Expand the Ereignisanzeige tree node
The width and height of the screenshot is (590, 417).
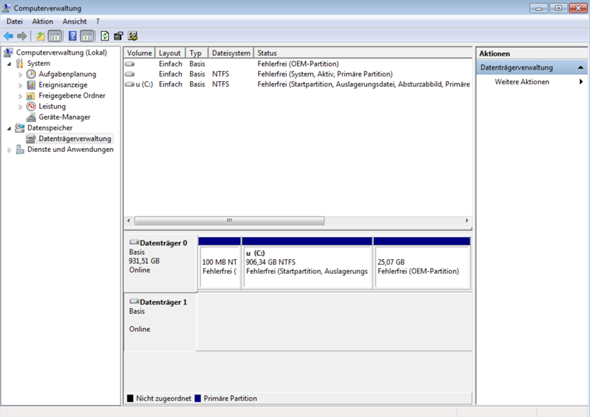point(20,85)
